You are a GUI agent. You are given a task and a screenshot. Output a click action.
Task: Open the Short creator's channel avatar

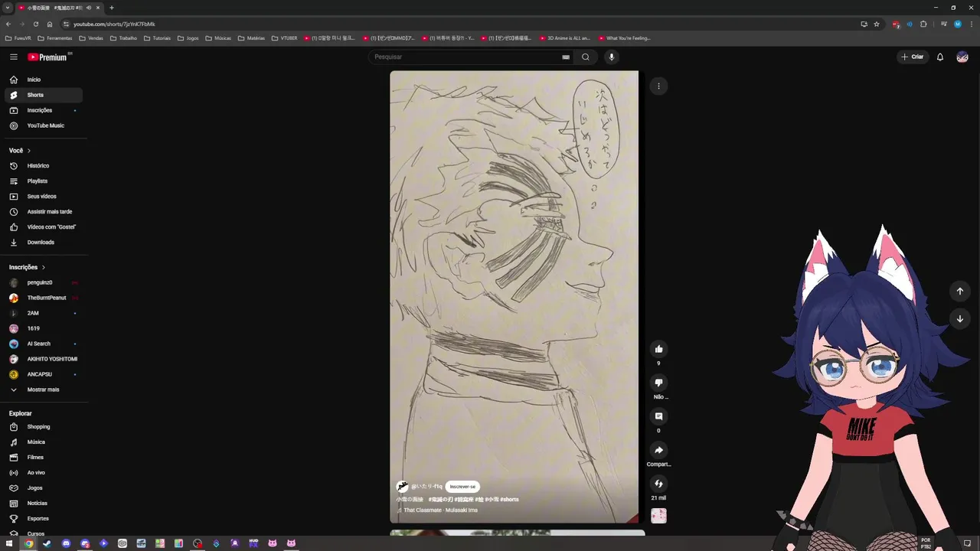(x=402, y=487)
